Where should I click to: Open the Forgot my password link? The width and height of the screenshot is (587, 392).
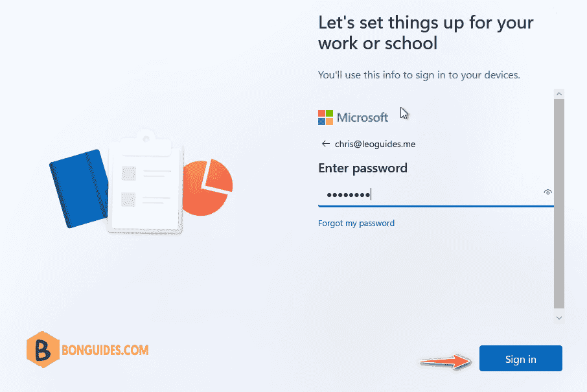[x=356, y=223]
